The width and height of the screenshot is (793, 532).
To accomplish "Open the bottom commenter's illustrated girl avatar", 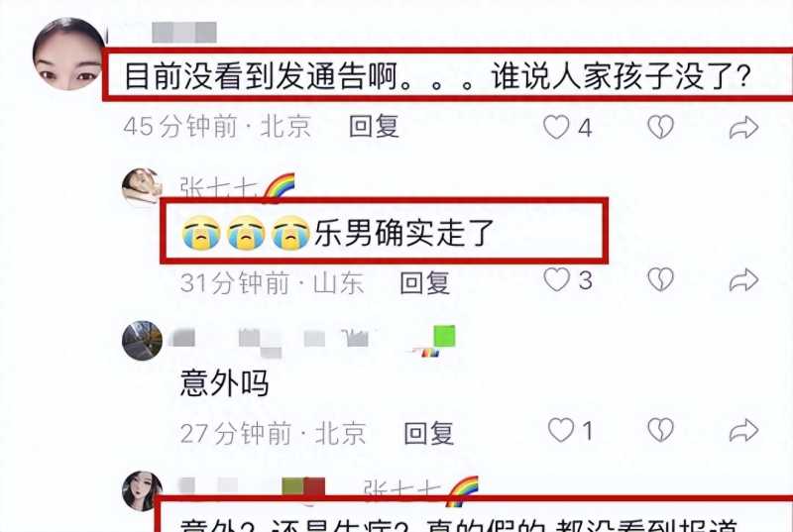I will 142,491.
